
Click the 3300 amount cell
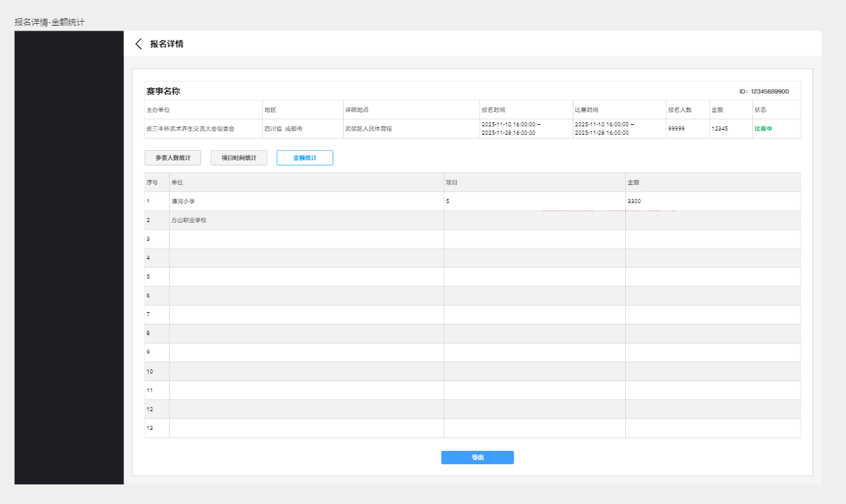click(634, 201)
